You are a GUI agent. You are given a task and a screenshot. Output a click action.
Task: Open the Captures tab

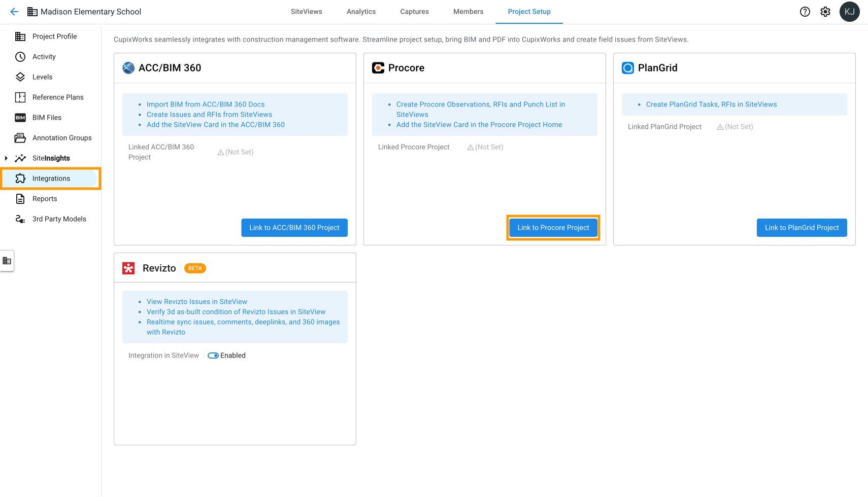point(415,12)
